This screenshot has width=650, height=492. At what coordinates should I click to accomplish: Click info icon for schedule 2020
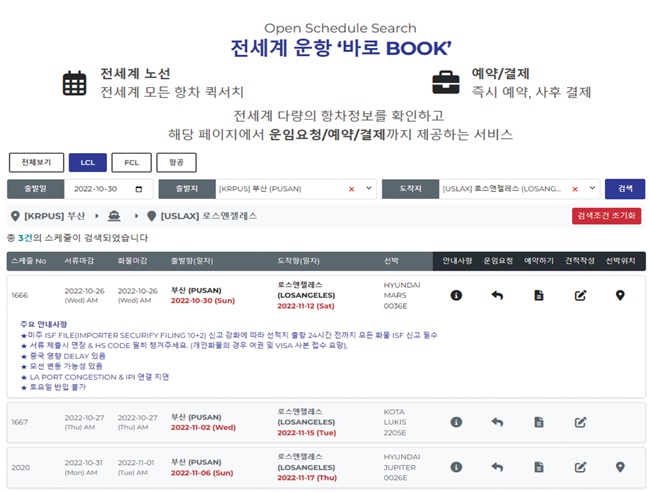tap(456, 467)
